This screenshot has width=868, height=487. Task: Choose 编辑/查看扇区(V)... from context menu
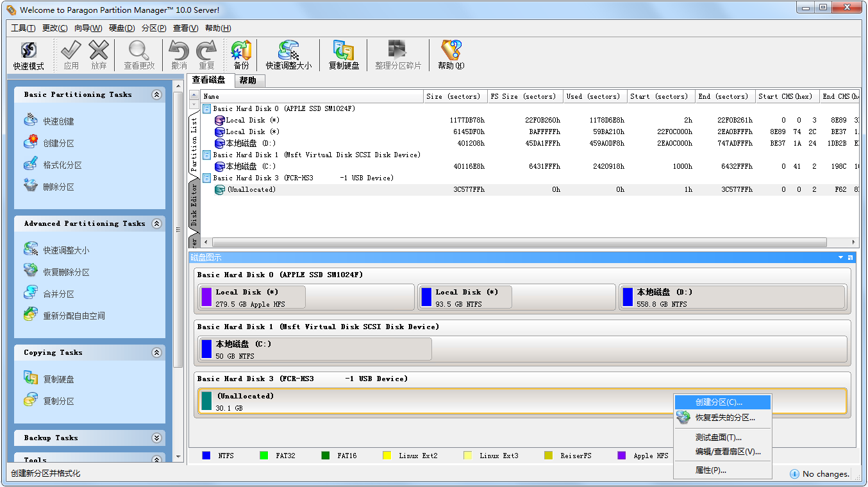coord(722,452)
